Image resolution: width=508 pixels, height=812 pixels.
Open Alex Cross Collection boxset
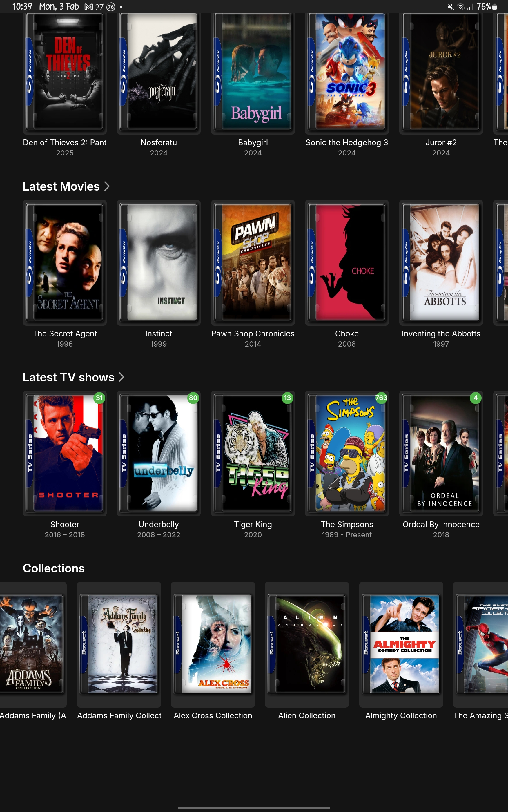pos(213,644)
